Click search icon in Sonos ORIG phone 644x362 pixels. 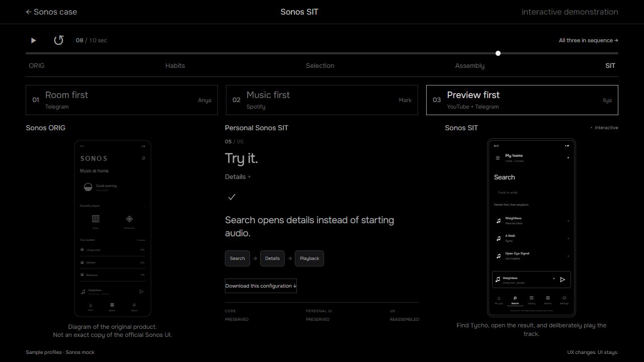(143, 158)
